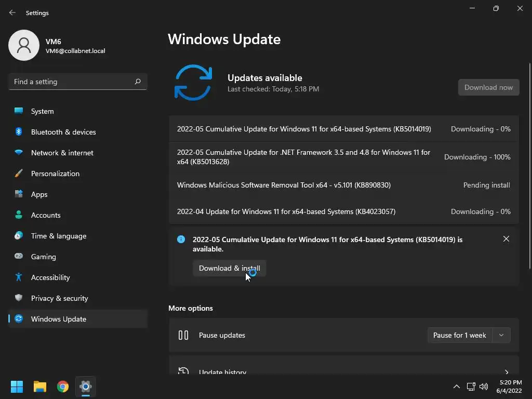Click the Update history clock icon
The image size is (532, 399).
(183, 371)
